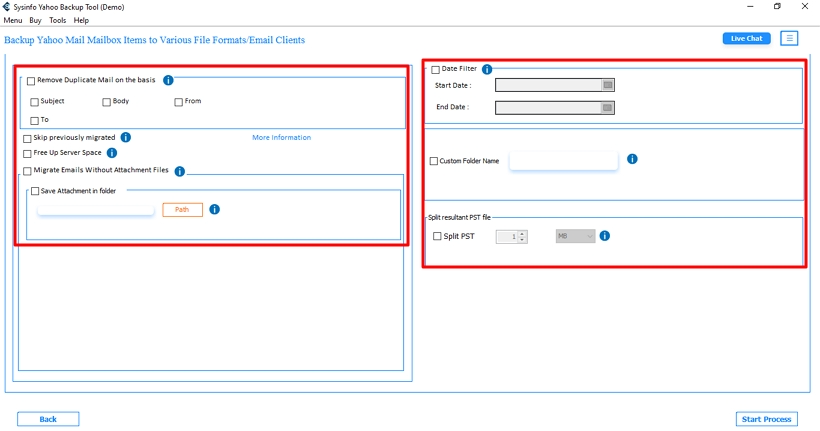The height and width of the screenshot is (431, 820).
Task: Minimize the Sysinfo Yahoo Backup Tool window
Action: point(750,7)
